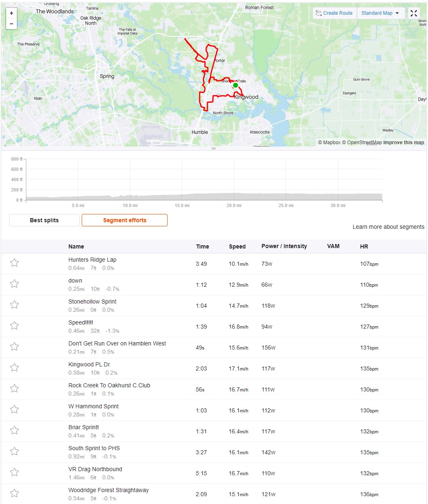428x504 pixels.
Task: Select the Segment efforts tab
Action: pos(124,220)
